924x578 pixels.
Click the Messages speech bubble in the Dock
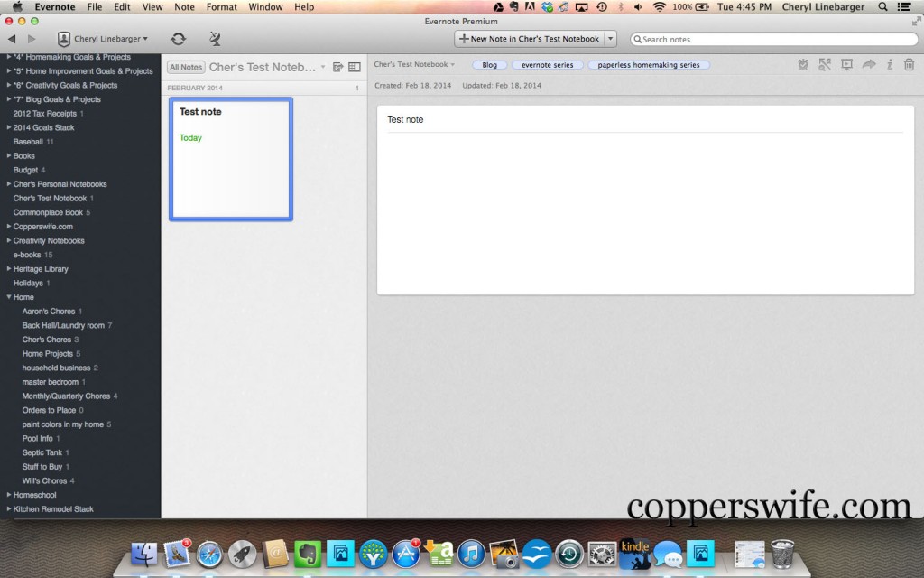tap(668, 555)
